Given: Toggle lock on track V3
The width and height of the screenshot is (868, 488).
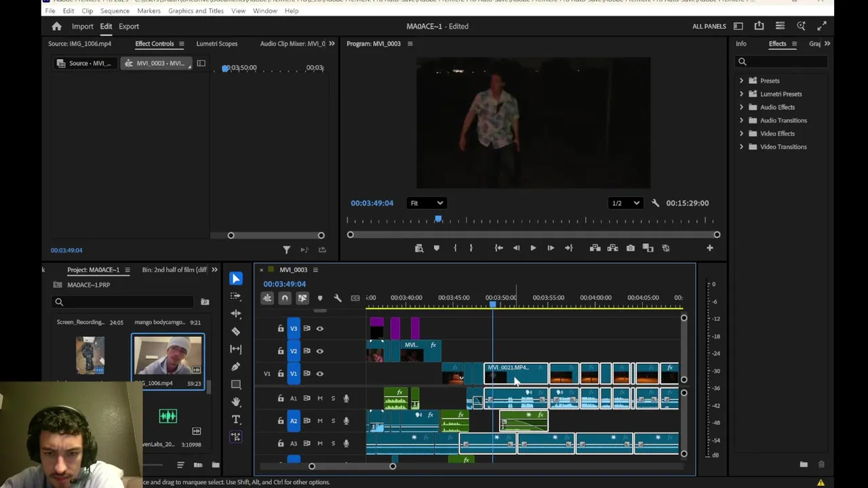Looking at the screenshot, I should 281,329.
